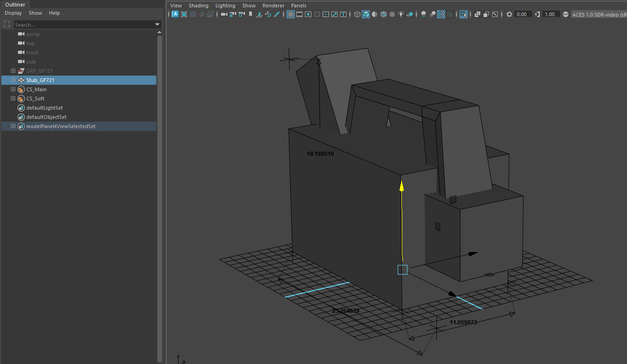Click the Select Camera icon
Viewport: 627px width, 364px height.
224,14
